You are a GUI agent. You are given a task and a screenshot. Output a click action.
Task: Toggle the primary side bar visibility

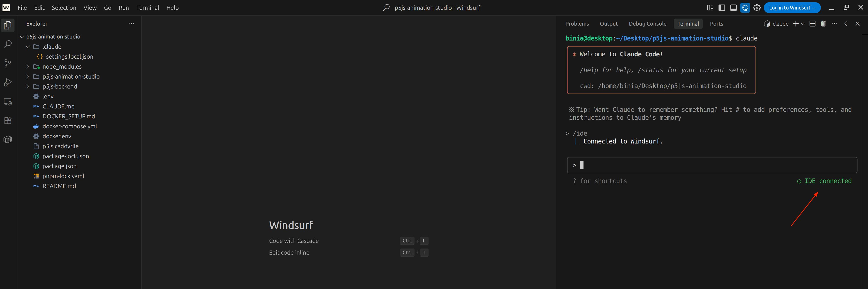722,8
